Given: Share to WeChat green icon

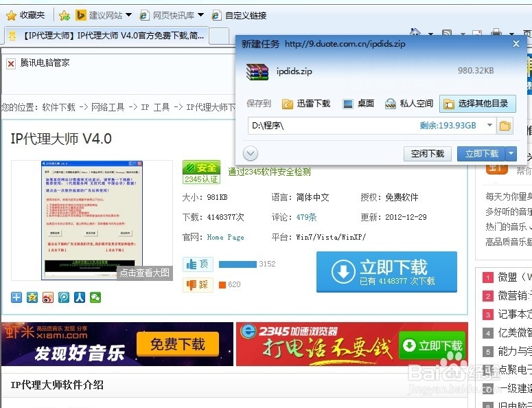Looking at the screenshot, I should pyautogui.click(x=95, y=297).
